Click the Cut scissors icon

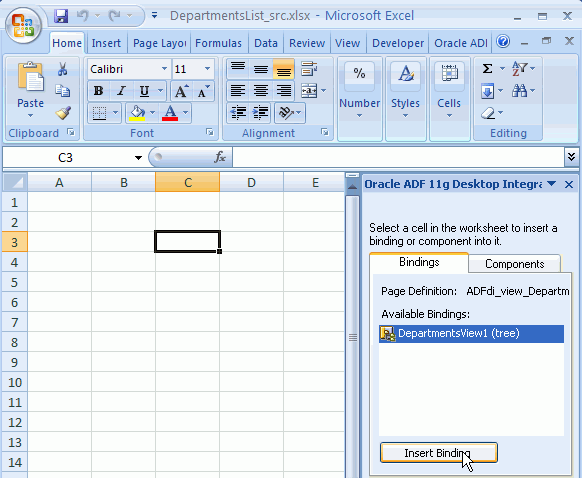(62, 69)
